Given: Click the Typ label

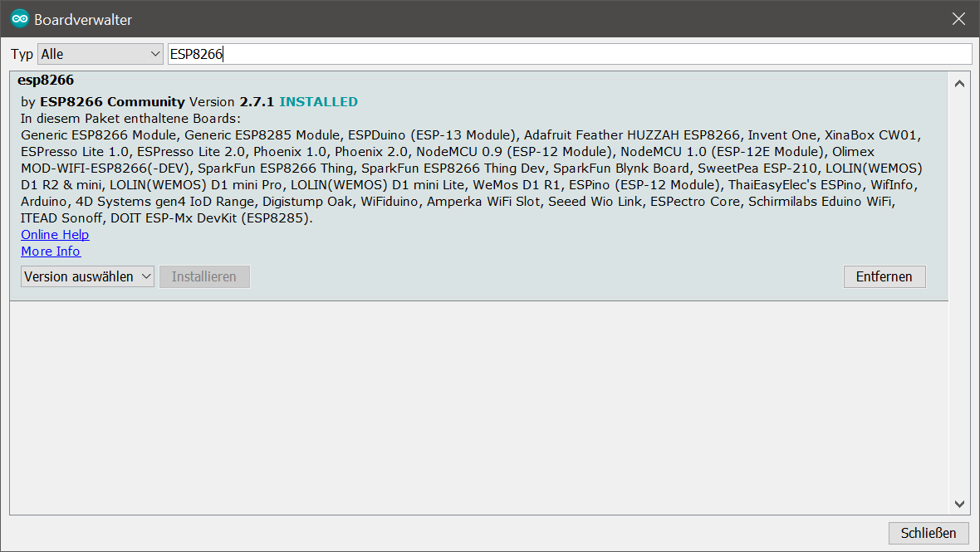Looking at the screenshot, I should (22, 54).
